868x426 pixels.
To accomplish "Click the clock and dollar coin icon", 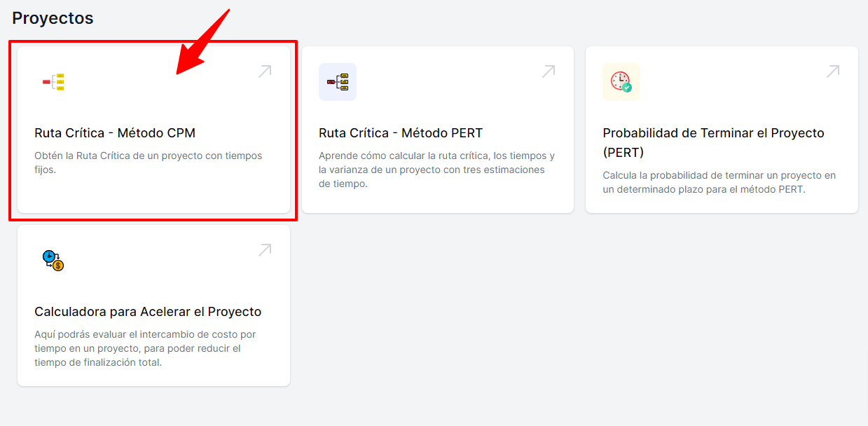I will point(53,261).
